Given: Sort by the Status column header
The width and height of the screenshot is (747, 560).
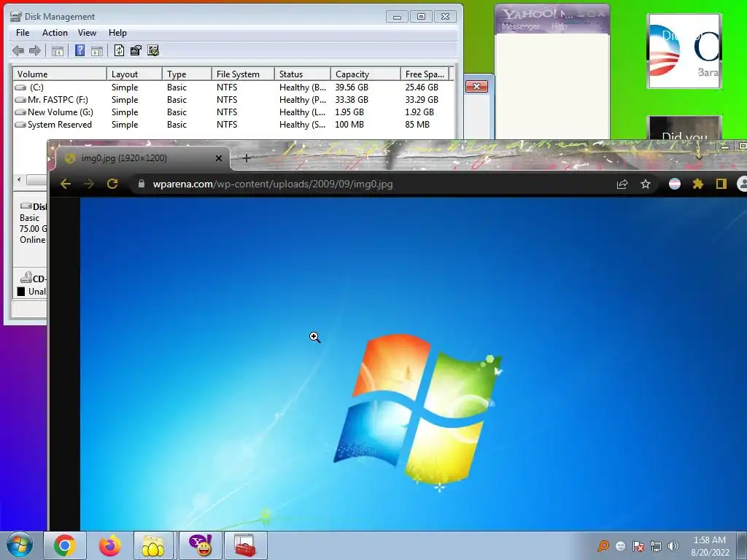Looking at the screenshot, I should pos(303,74).
